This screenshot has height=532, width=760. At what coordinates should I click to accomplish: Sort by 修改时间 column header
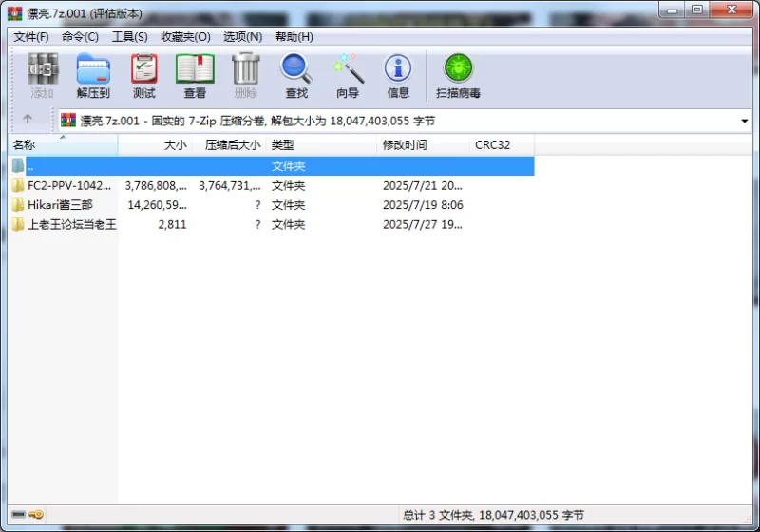tap(423, 144)
